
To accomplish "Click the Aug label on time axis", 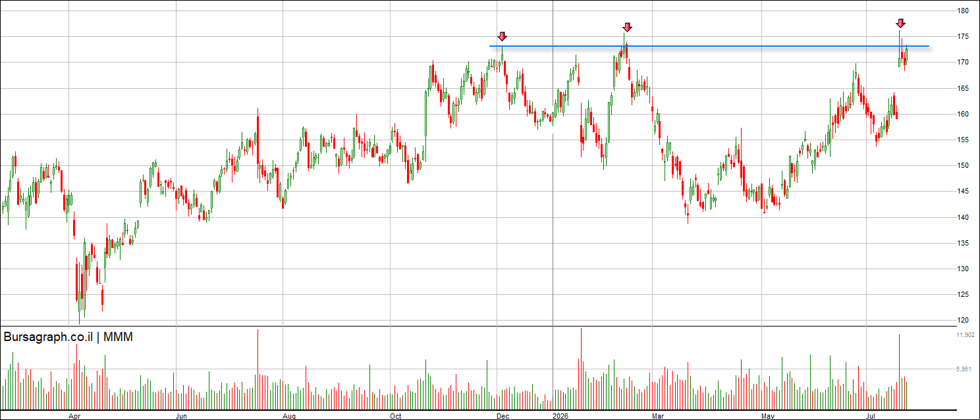I will pyautogui.click(x=289, y=416).
